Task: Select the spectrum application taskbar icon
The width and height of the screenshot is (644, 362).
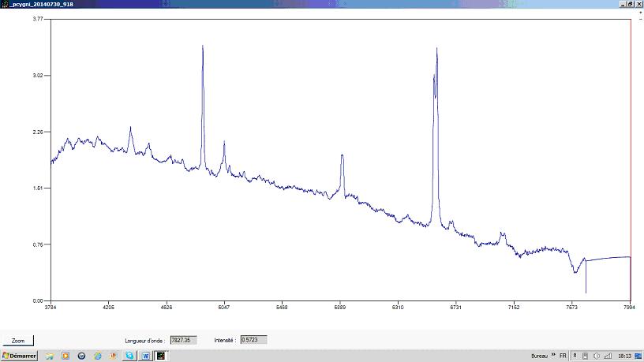Action: (x=161, y=356)
